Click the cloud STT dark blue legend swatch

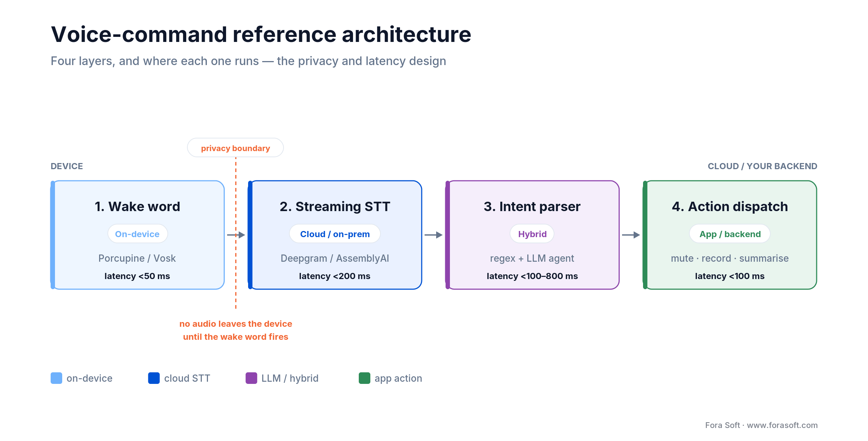pos(154,378)
